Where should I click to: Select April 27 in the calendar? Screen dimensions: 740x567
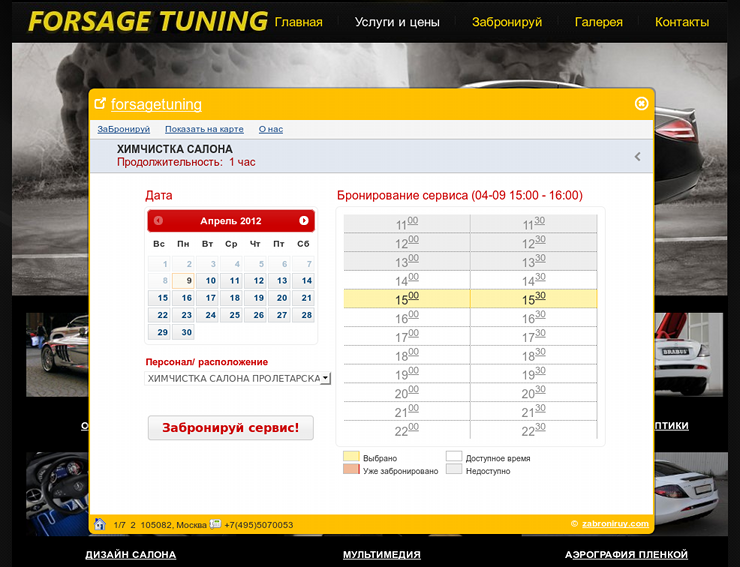coord(279,315)
